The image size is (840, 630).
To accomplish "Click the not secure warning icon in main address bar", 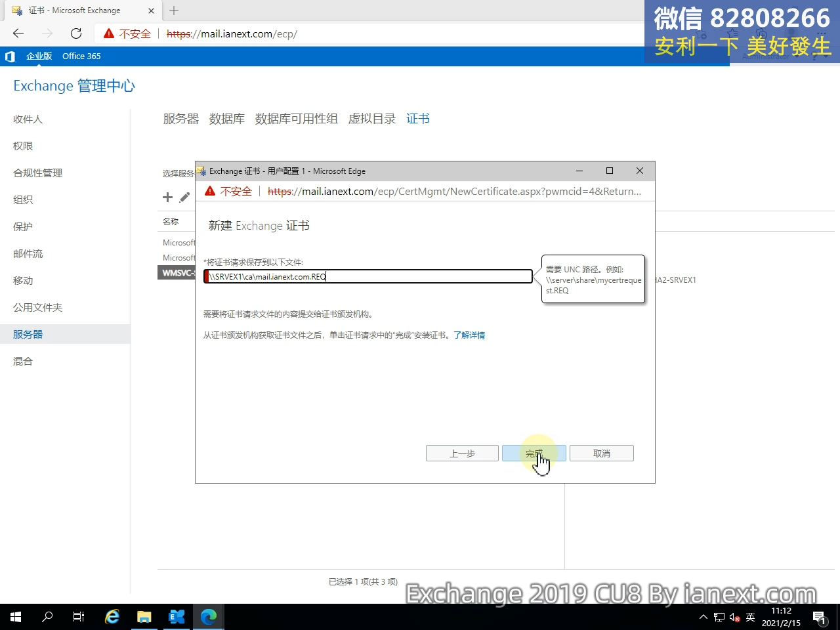I will [109, 33].
